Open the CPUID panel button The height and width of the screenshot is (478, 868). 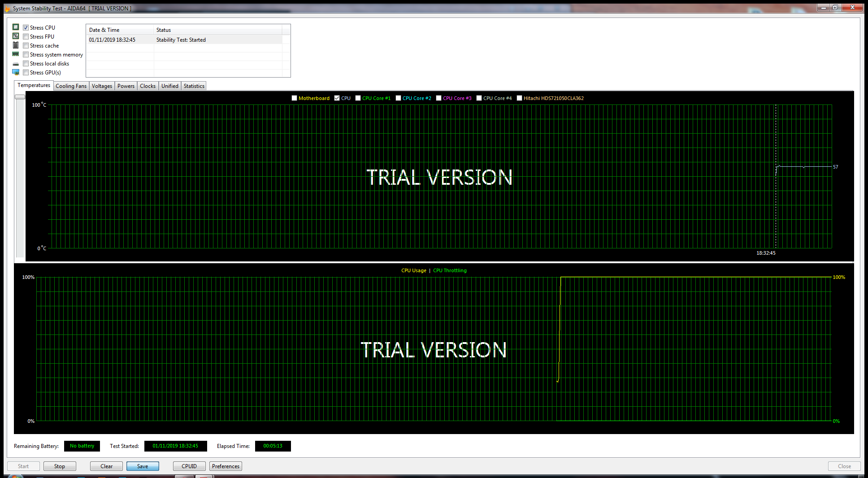click(x=189, y=466)
